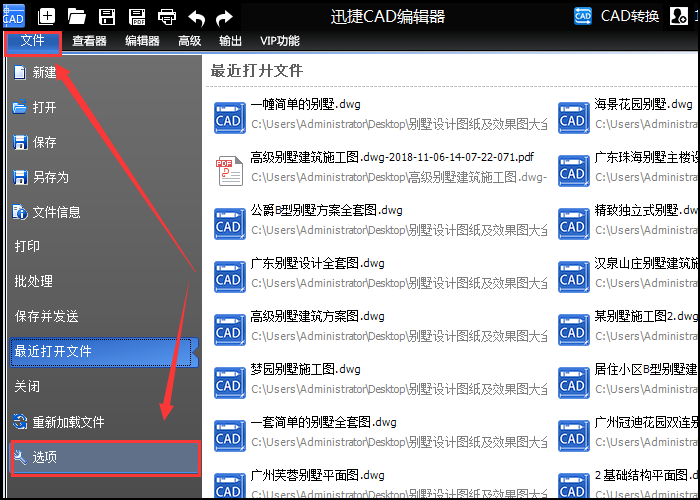Click CAD icon beside 梦园别墅施工图.dwg
The image size is (700, 500).
(x=229, y=383)
